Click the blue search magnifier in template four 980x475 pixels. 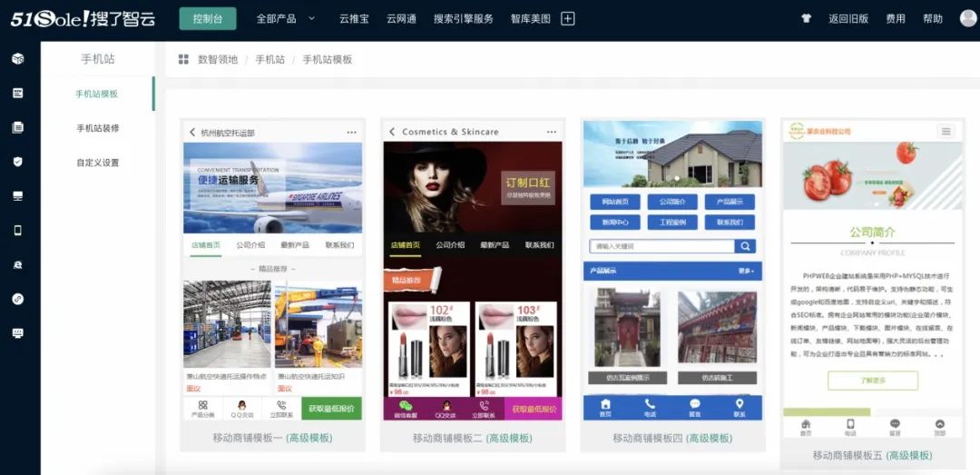pyautogui.click(x=745, y=246)
